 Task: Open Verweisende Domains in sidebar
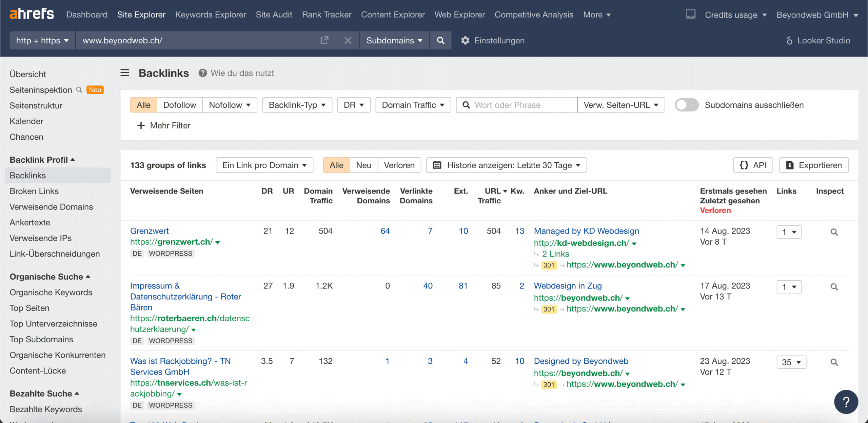(x=51, y=207)
